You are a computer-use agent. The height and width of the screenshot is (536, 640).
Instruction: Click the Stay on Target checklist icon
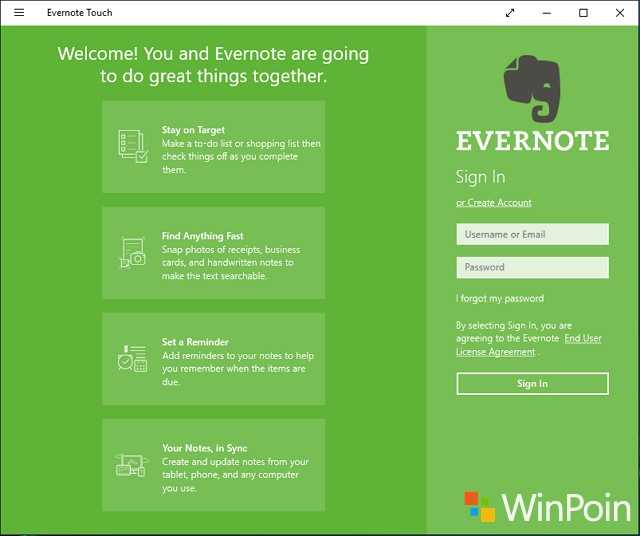133,147
